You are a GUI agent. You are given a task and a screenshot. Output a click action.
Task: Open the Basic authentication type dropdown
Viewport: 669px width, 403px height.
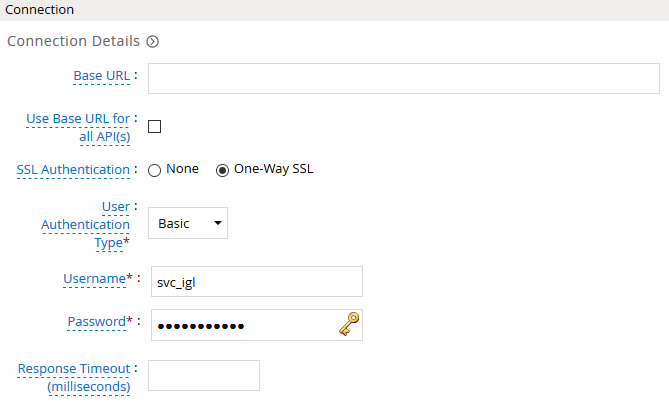click(x=188, y=223)
